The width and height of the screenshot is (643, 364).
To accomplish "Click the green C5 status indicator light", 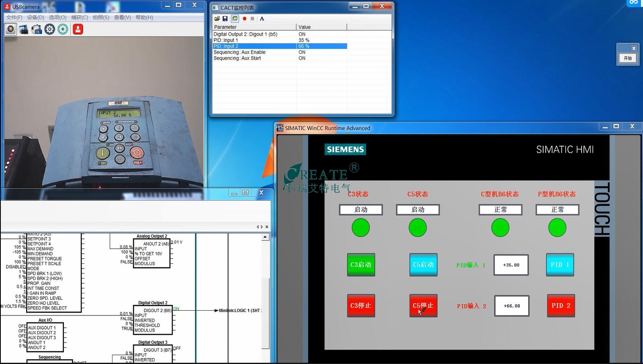I will (x=418, y=228).
